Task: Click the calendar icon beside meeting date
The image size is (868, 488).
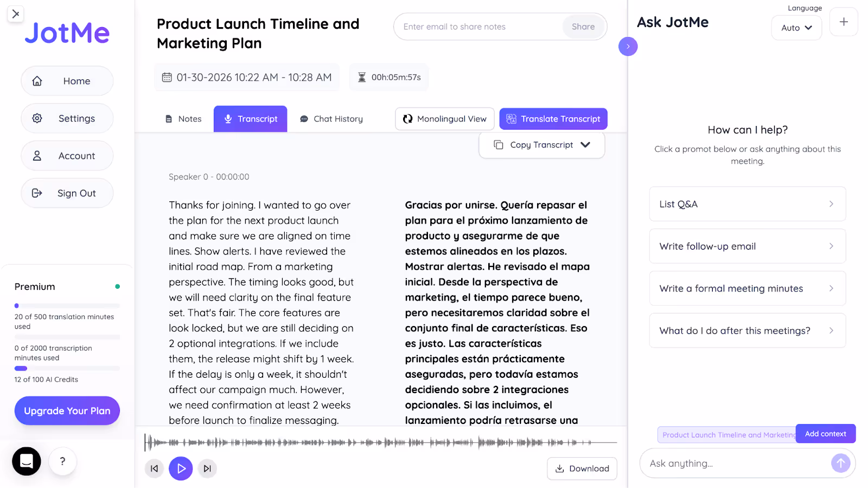Action: [x=167, y=78]
